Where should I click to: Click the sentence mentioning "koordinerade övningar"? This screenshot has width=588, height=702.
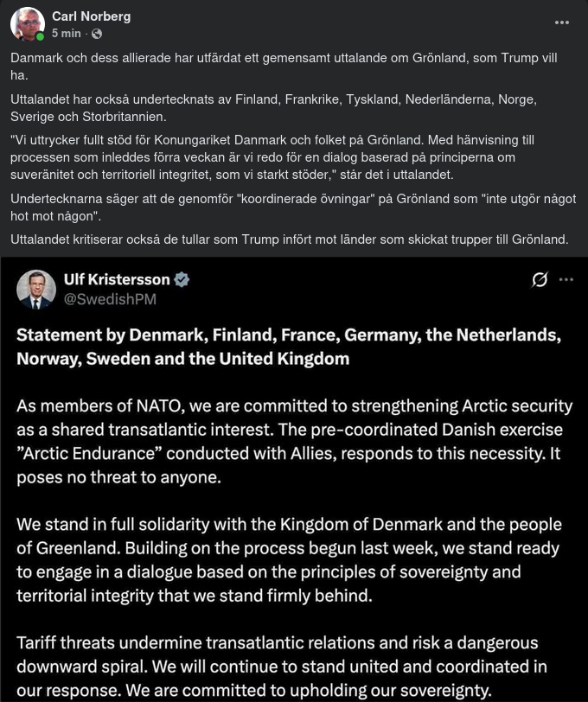[290, 207]
